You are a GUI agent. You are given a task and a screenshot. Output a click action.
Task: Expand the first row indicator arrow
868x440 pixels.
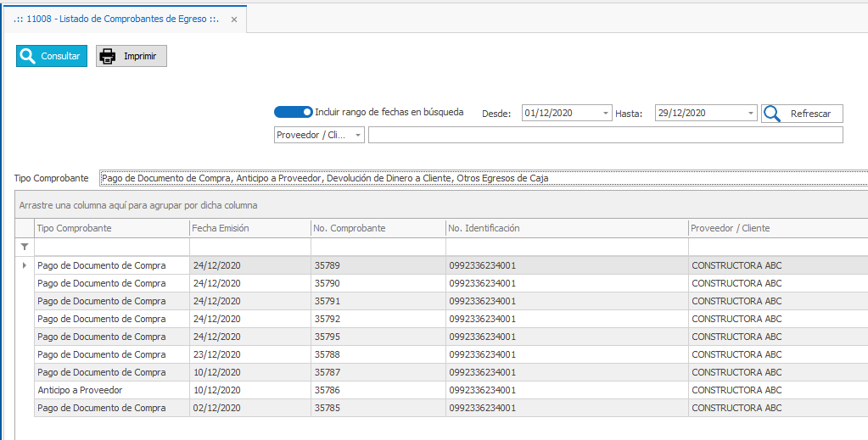click(x=24, y=265)
